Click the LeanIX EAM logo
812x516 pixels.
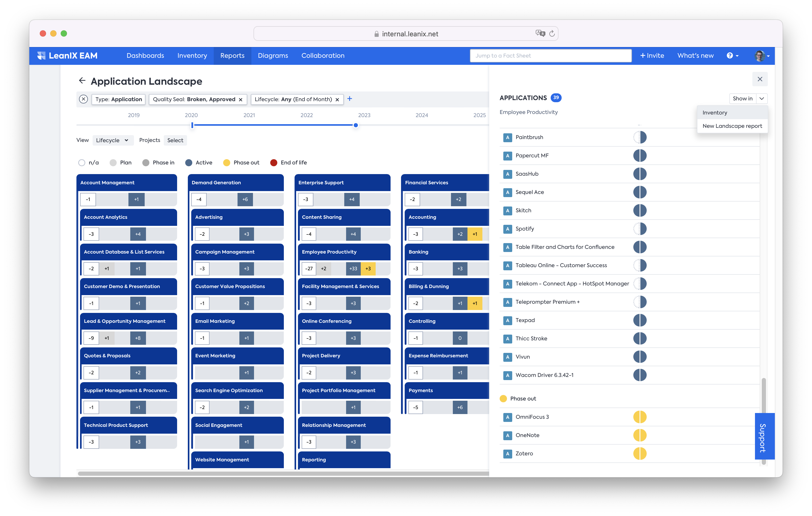pyautogui.click(x=67, y=56)
